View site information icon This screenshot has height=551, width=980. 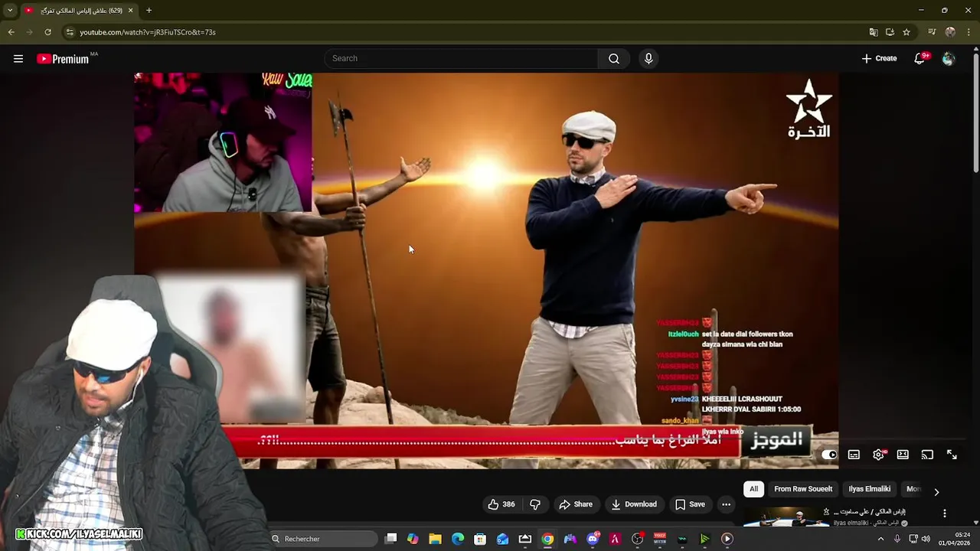coord(70,32)
